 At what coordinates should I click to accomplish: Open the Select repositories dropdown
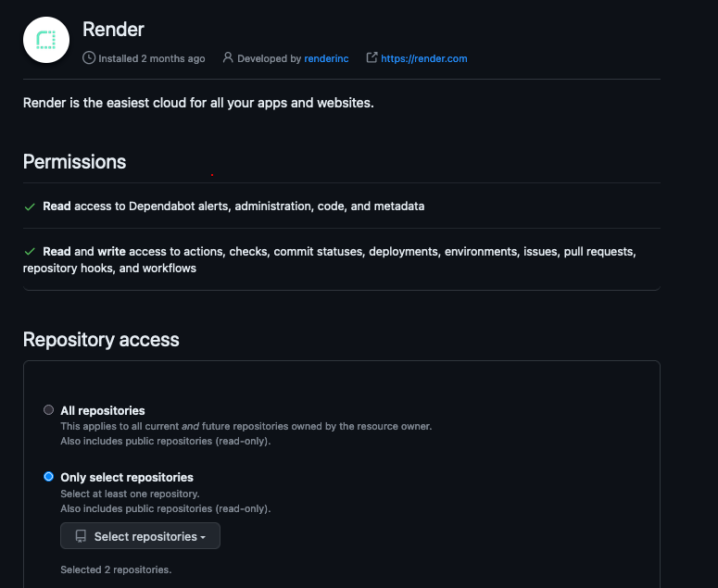pyautogui.click(x=140, y=536)
